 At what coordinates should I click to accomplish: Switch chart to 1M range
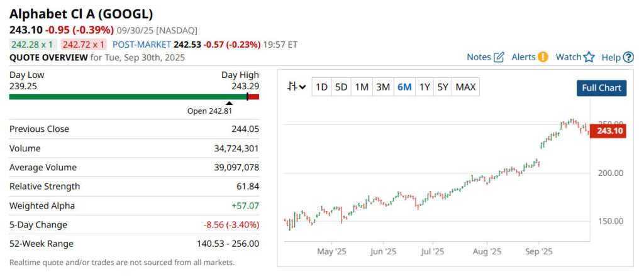coord(362,87)
